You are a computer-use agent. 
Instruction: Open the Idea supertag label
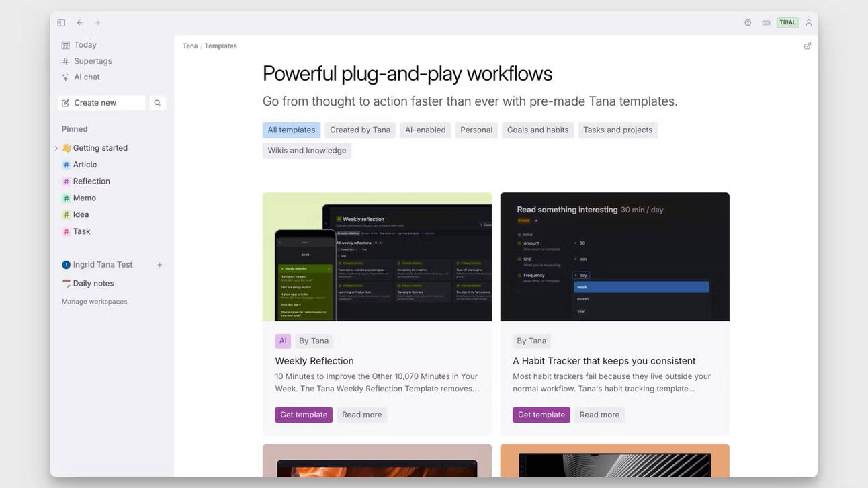(81, 215)
